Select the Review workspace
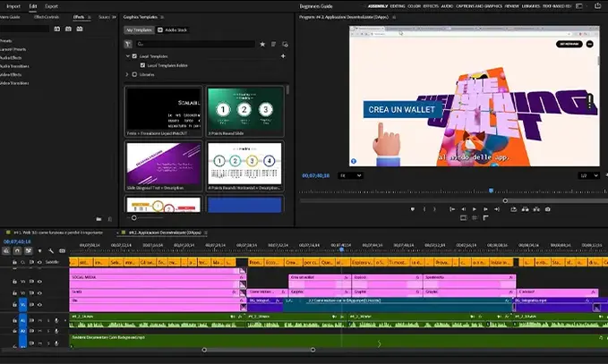 click(512, 6)
